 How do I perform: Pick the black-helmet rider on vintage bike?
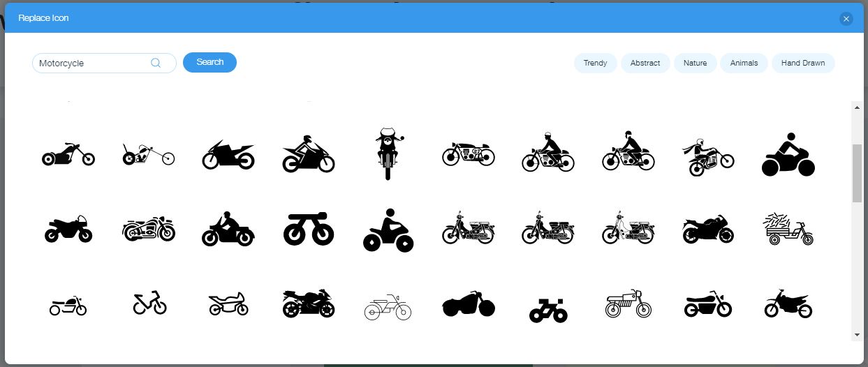[628, 151]
